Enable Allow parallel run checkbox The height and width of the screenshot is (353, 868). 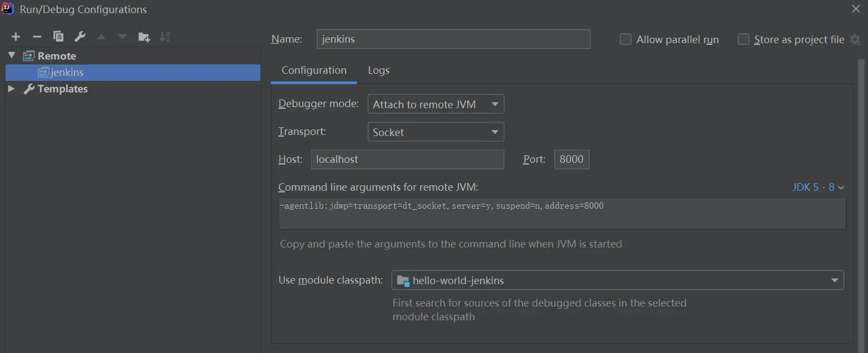[x=626, y=39]
